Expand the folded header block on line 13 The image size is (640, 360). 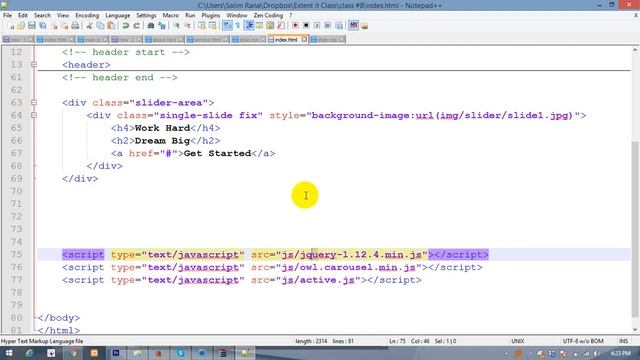coord(34,64)
